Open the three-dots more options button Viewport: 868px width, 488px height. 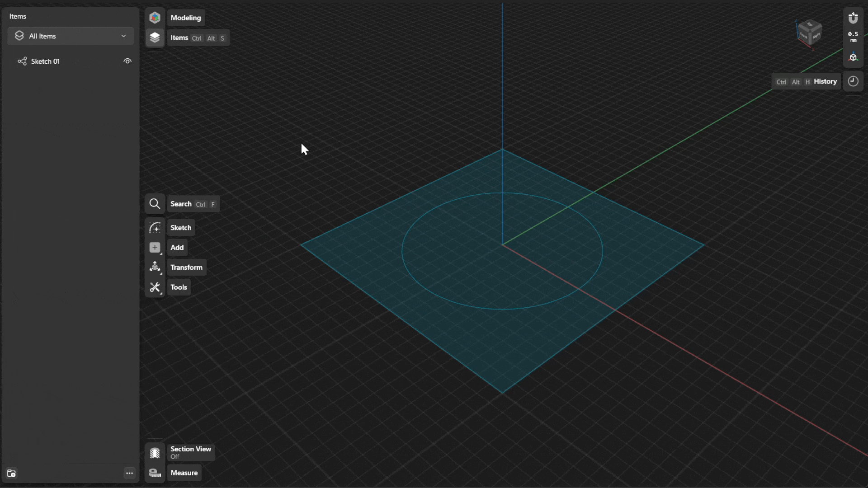pyautogui.click(x=129, y=473)
